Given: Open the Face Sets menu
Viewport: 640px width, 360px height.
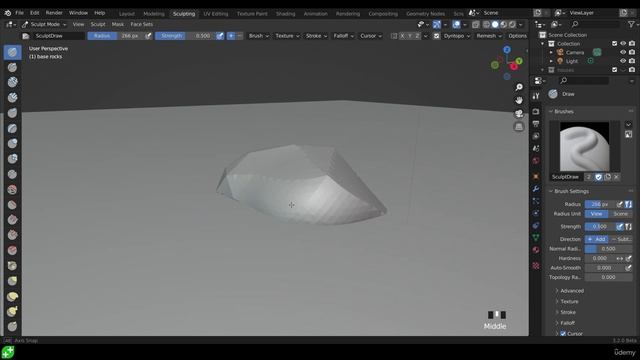Looking at the screenshot, I should click(x=142, y=24).
